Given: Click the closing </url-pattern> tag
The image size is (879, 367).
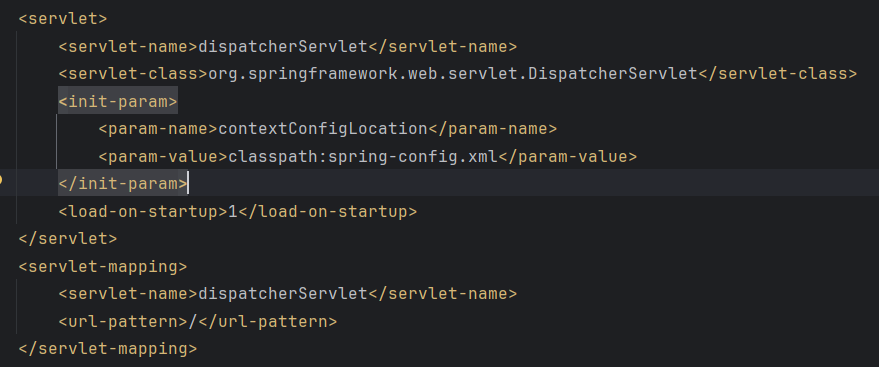Looking at the screenshot, I should click(x=267, y=322).
